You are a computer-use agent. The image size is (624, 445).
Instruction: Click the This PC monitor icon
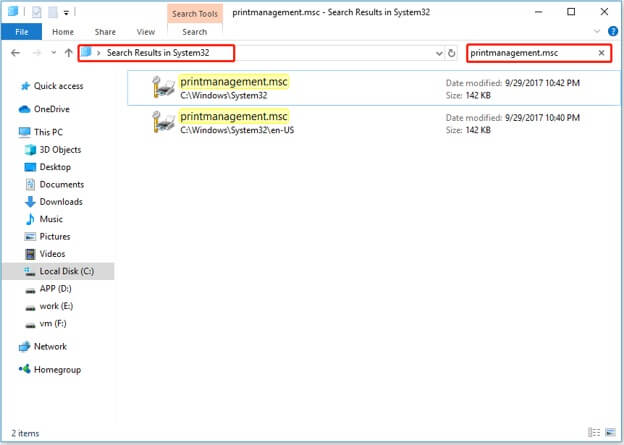[24, 132]
